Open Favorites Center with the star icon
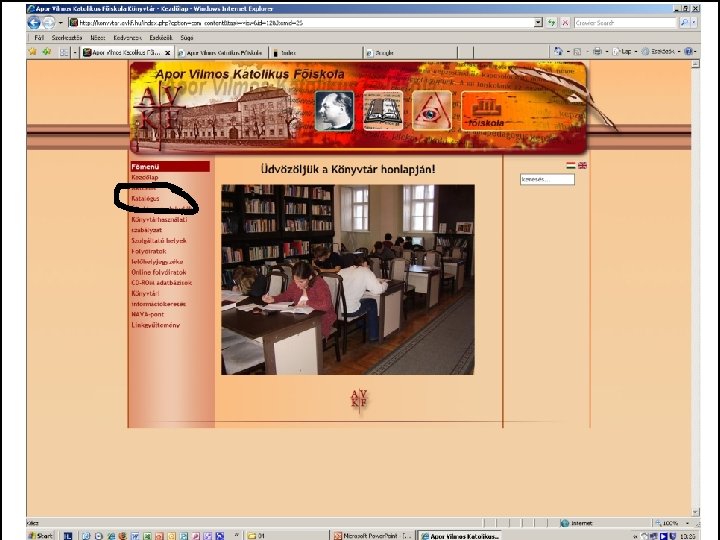 [32, 51]
